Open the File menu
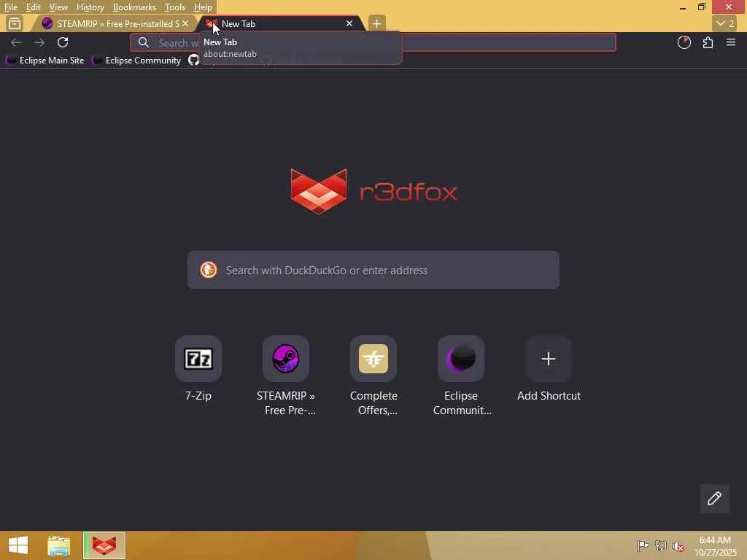The image size is (747, 560). [10, 7]
